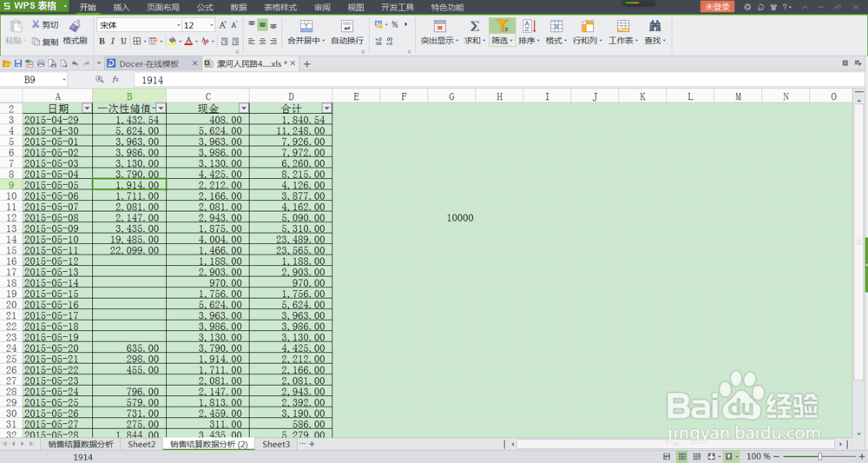Click the Save floppy disk icon
The height and width of the screenshot is (463, 868).
pos(17,63)
